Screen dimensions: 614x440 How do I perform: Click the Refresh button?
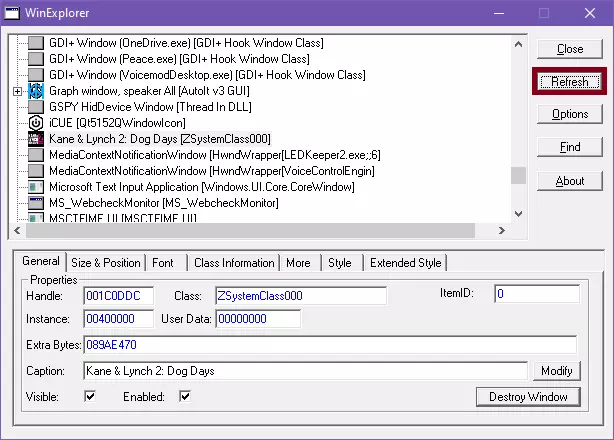570,82
